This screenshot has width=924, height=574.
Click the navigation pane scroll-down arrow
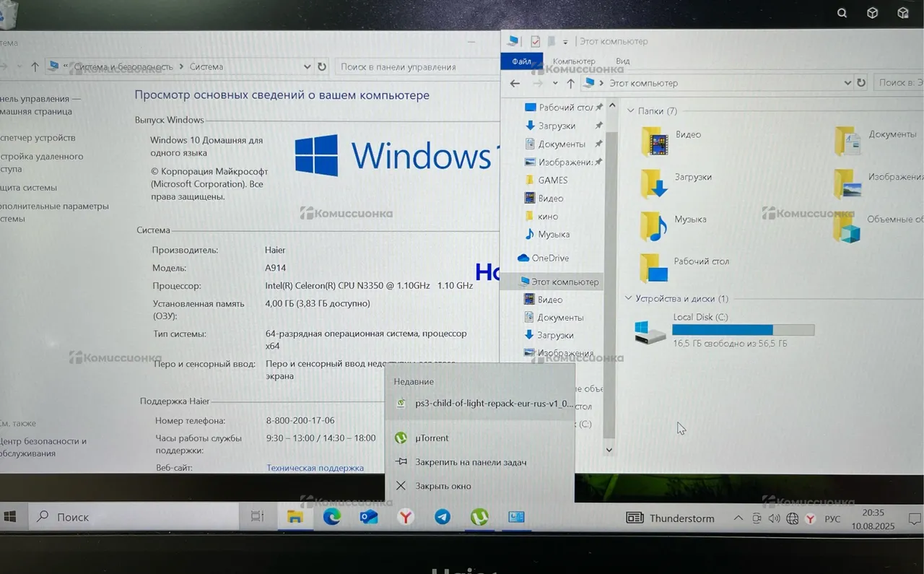pyautogui.click(x=609, y=449)
